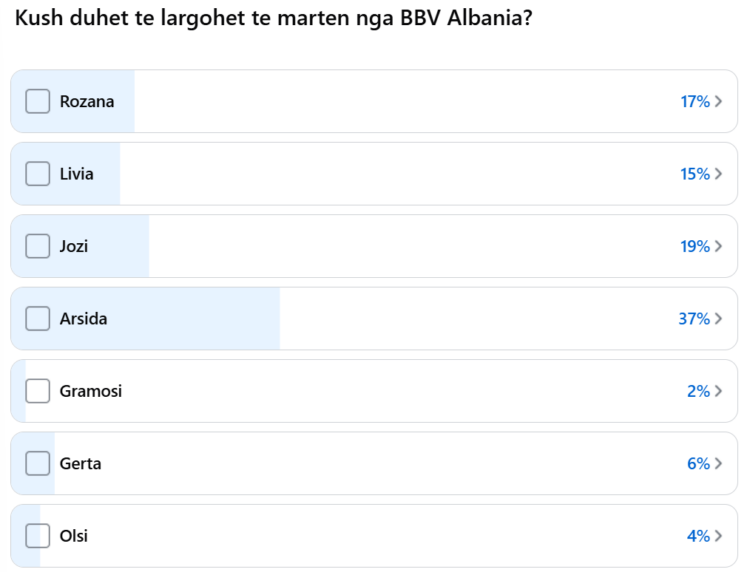Tick the Gerta checkbox
750x572 pixels.
click(38, 463)
